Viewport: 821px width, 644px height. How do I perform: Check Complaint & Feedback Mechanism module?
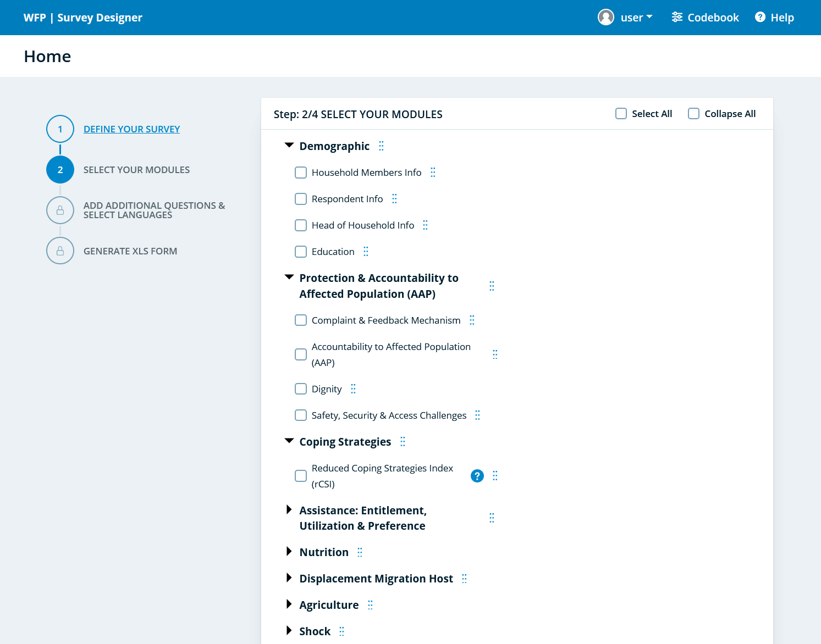(x=301, y=320)
